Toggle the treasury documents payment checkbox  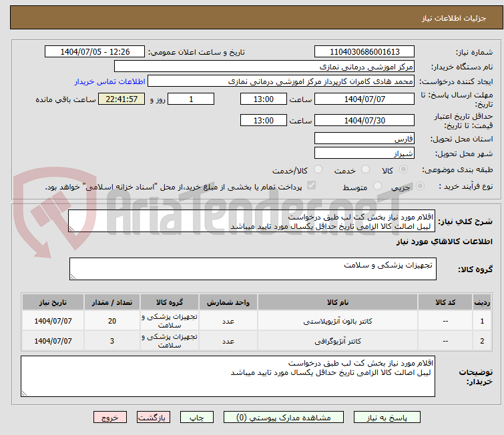click(311, 185)
